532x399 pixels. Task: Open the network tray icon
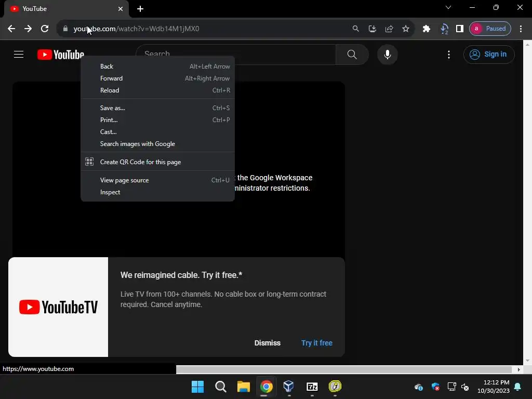tap(451, 387)
